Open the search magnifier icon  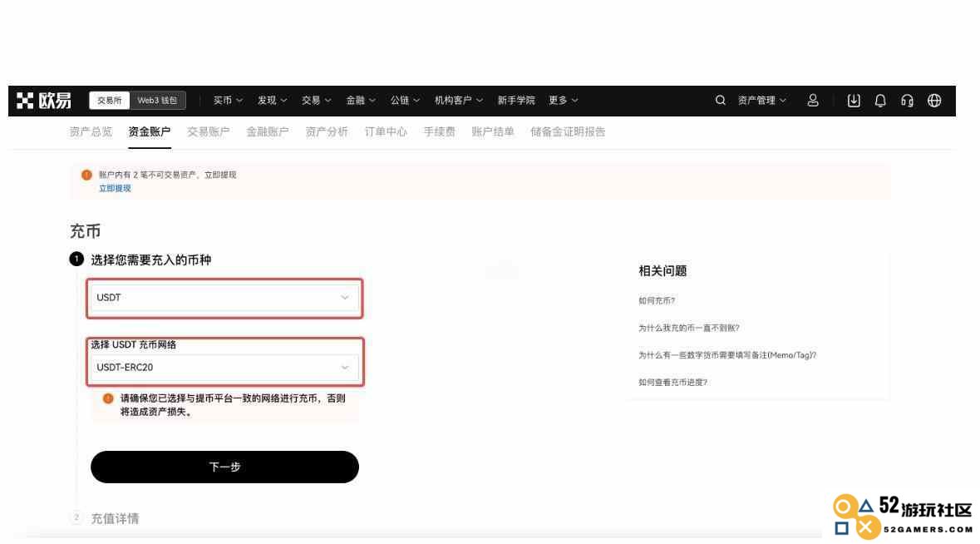click(720, 100)
